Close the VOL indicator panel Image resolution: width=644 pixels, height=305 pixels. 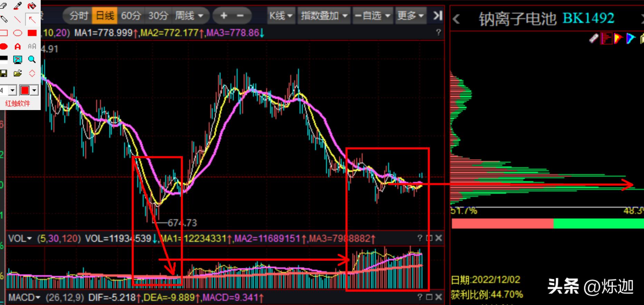439,238
